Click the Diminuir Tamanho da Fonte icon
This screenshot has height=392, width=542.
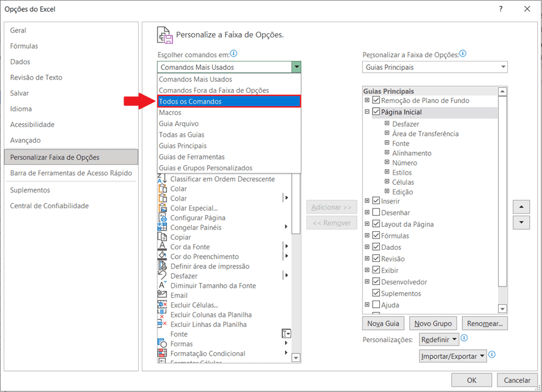pos(162,285)
